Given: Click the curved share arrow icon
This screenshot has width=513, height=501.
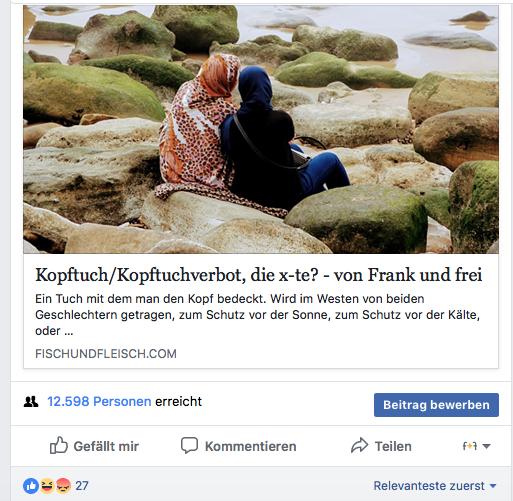Looking at the screenshot, I should pyautogui.click(x=359, y=445).
